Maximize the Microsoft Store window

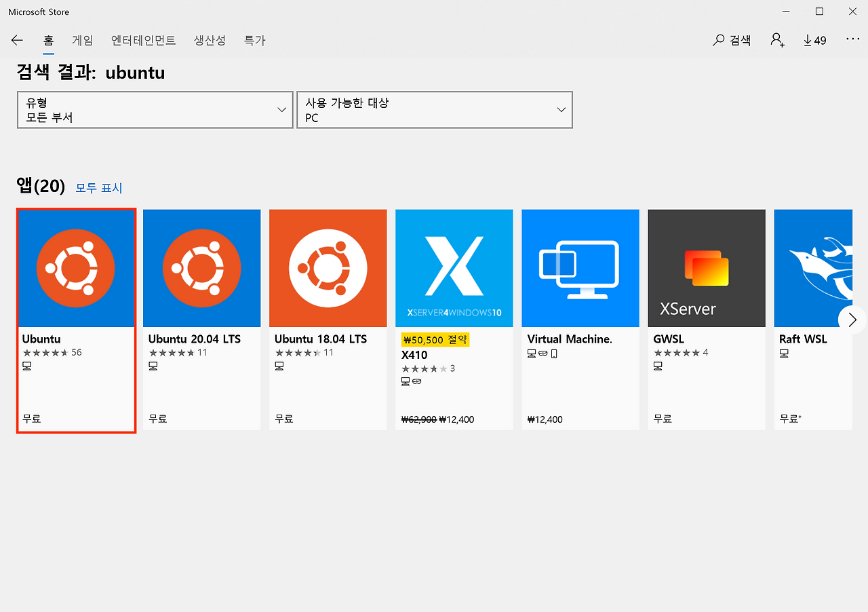[819, 12]
